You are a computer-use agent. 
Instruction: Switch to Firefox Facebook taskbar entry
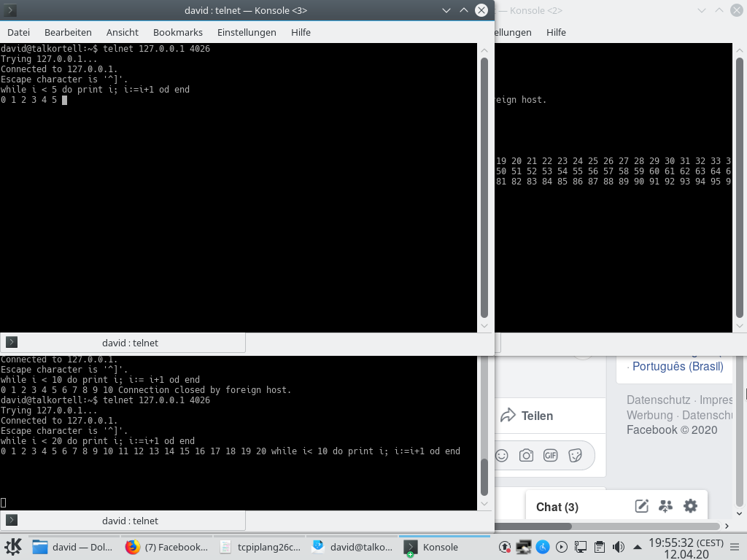[x=166, y=547]
